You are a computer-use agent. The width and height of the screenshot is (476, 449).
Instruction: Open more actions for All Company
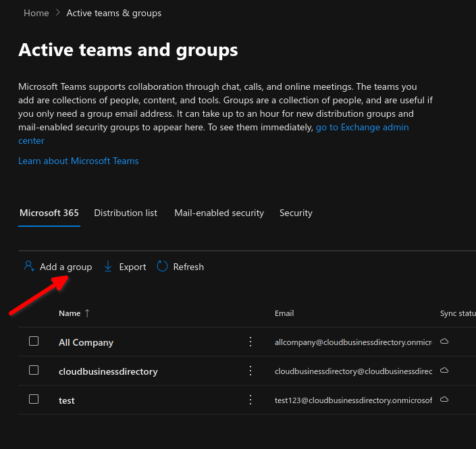pos(250,342)
